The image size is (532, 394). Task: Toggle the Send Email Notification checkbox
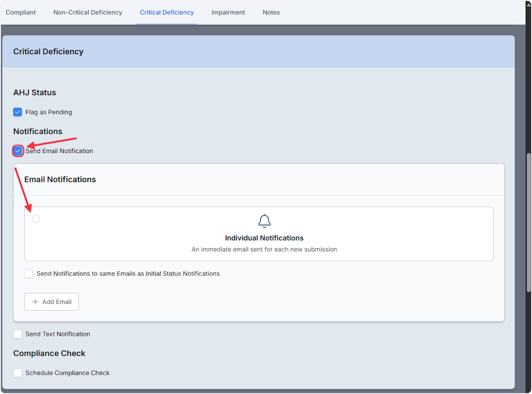click(18, 151)
